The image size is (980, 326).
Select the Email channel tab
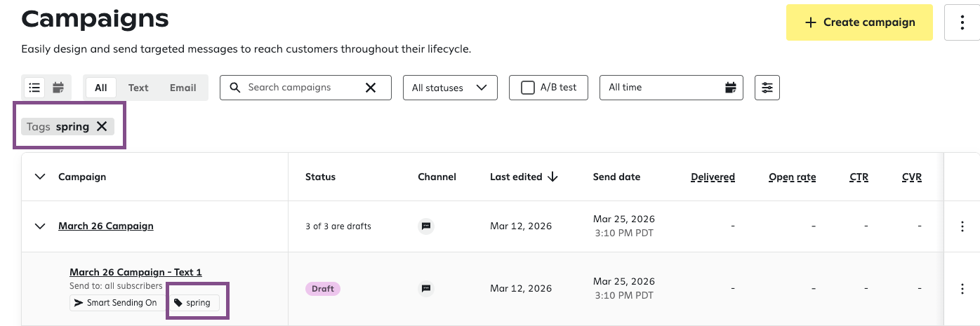183,88
